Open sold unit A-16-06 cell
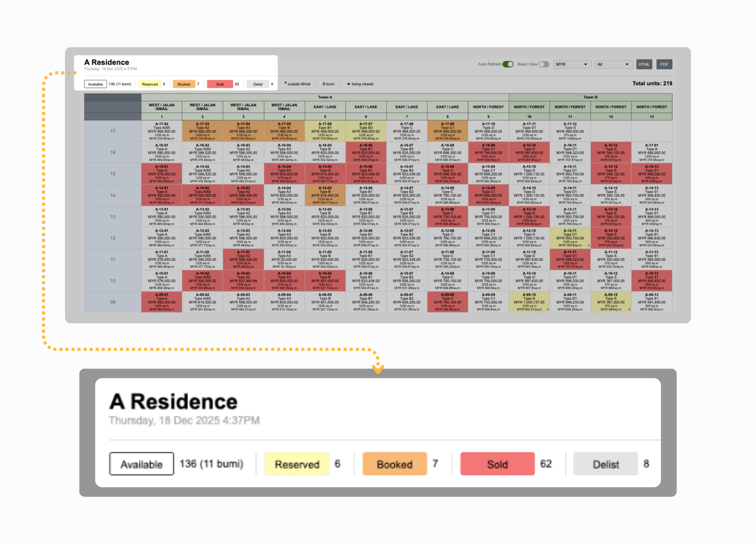 point(366,152)
